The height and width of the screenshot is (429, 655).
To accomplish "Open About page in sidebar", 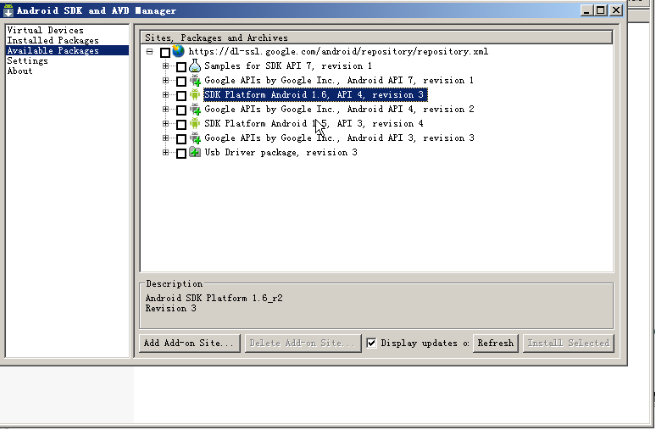I will tap(20, 71).
